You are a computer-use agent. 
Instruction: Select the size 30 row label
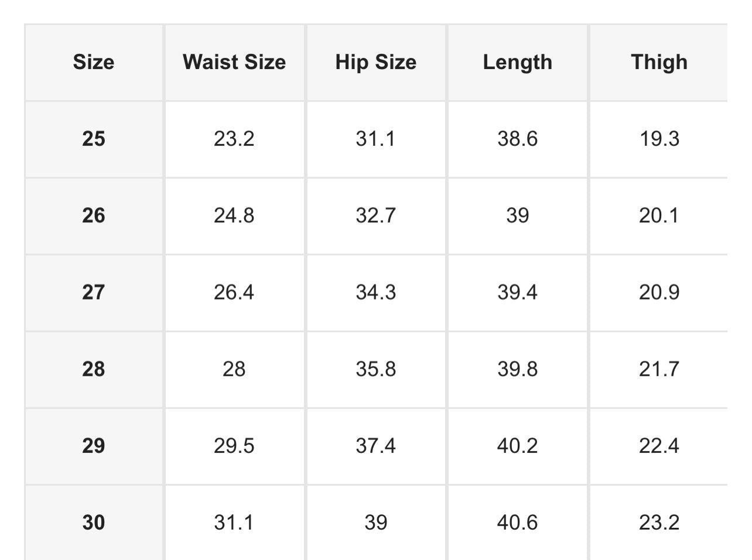point(94,523)
